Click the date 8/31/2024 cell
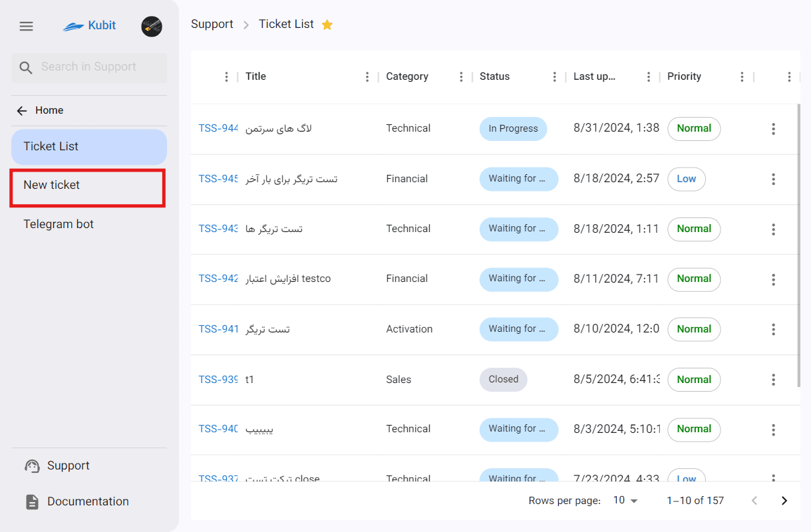This screenshot has width=811, height=532. point(617,128)
